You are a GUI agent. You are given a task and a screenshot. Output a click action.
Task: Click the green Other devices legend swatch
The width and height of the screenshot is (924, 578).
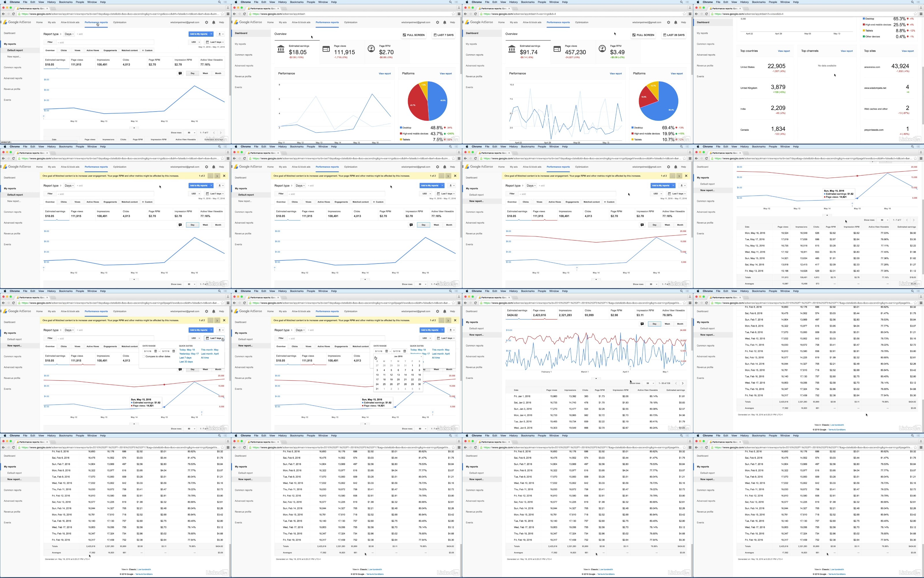point(864,37)
